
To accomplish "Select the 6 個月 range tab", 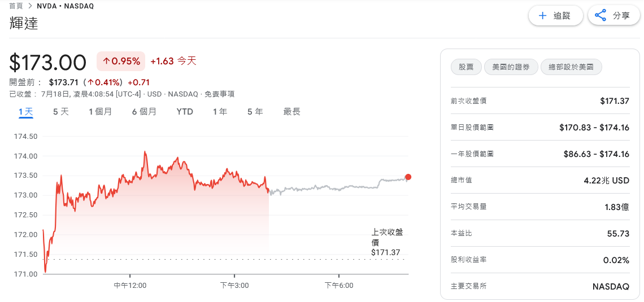I will [x=144, y=112].
